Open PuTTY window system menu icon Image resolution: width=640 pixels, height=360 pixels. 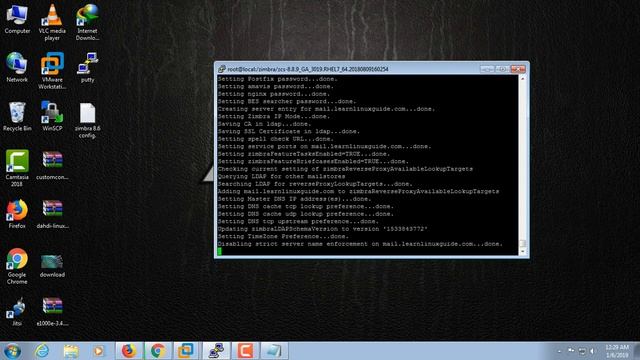point(222,69)
